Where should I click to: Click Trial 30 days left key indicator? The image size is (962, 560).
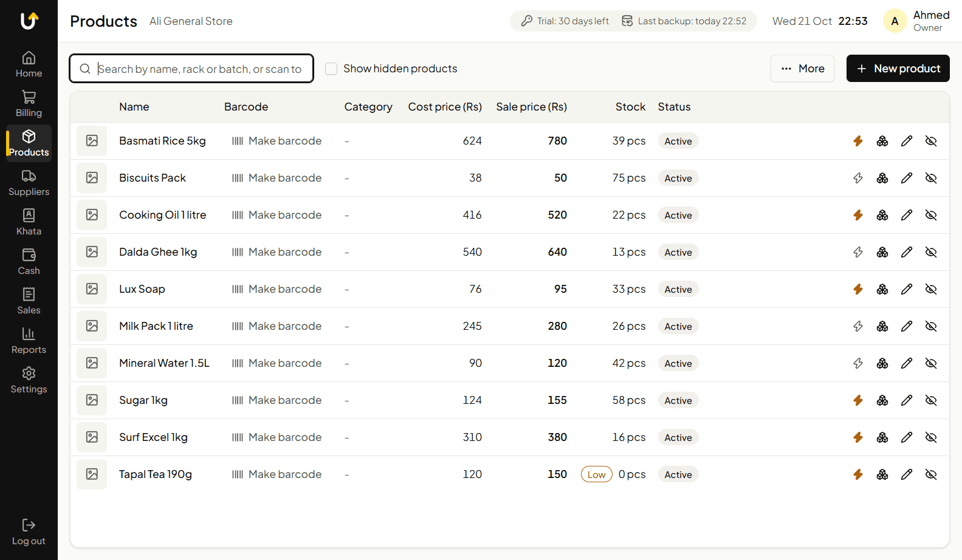coord(565,21)
